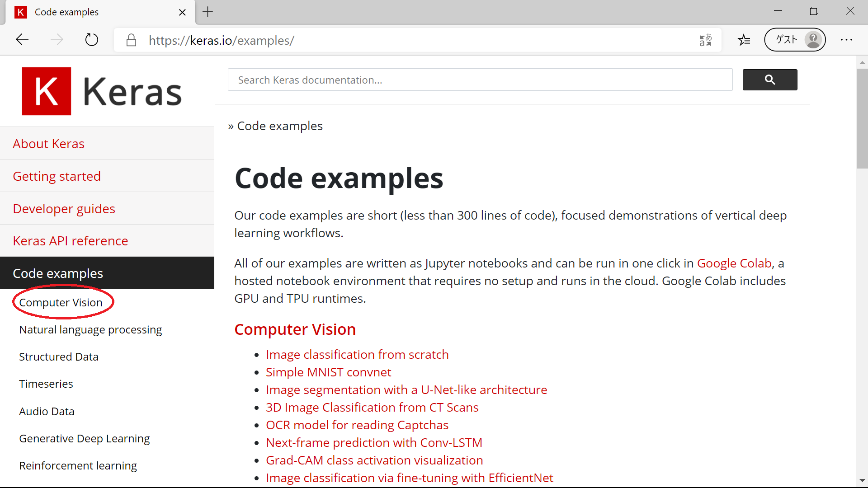Click the scrollbar down arrow
This screenshot has height=488, width=868.
pos(862,481)
